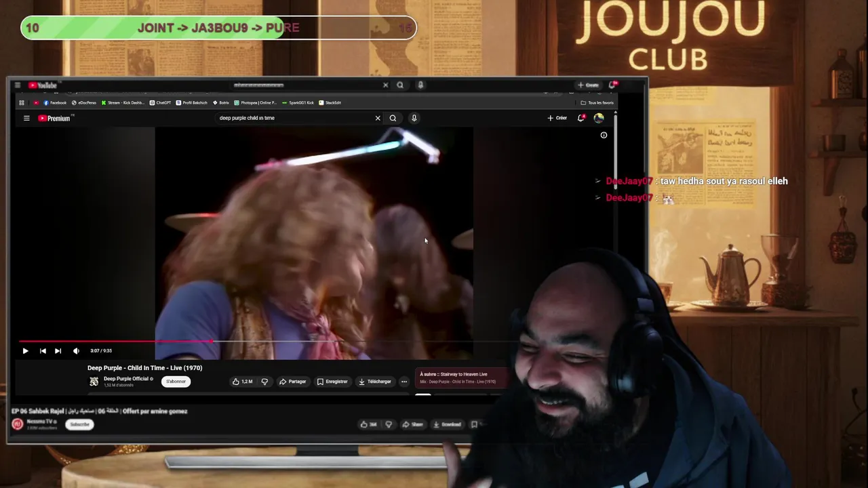The width and height of the screenshot is (868, 488).
Task: Show the video info card icon
Action: 604,135
